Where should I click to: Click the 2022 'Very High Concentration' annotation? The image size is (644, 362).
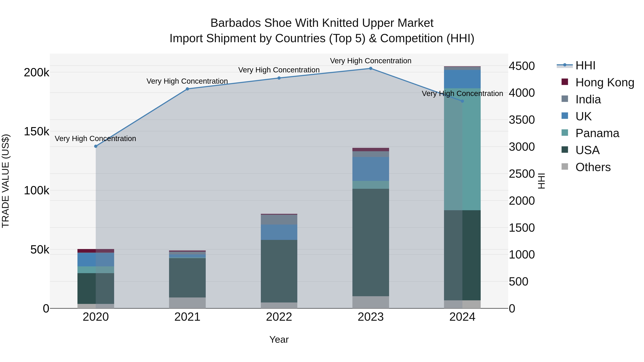(x=279, y=70)
